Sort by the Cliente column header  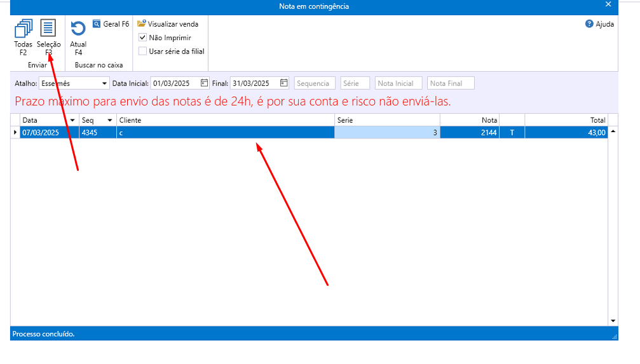coord(225,120)
